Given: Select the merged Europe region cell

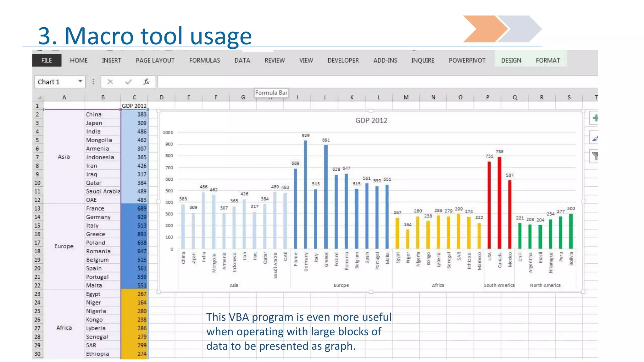Looking at the screenshot, I should click(x=64, y=246).
